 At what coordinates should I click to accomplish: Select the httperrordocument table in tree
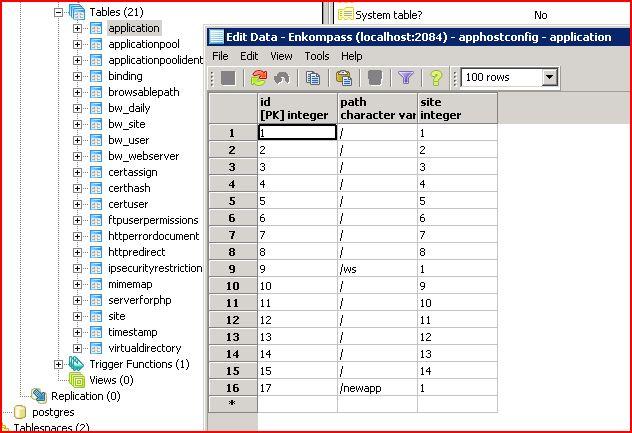click(154, 236)
